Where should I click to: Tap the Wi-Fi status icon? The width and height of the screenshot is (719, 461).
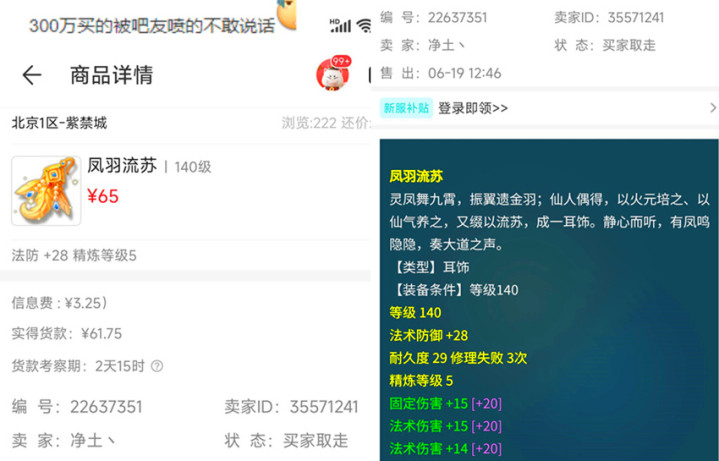click(365, 26)
